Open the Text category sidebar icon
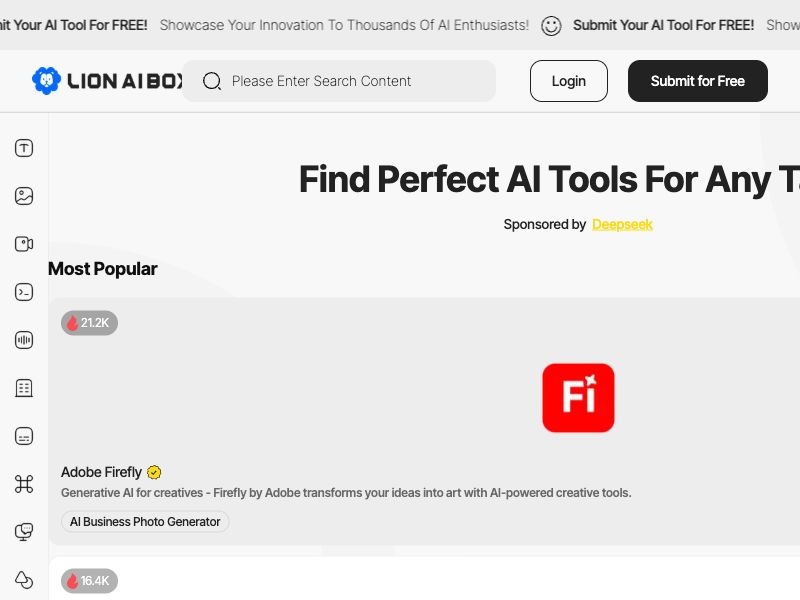This screenshot has width=800, height=600. pos(24,148)
